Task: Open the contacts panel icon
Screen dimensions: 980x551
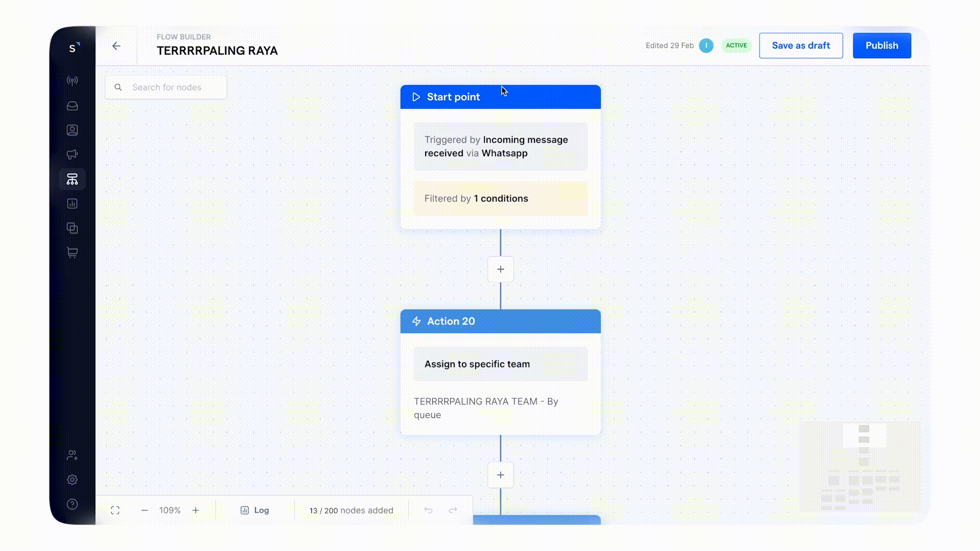Action: tap(72, 130)
